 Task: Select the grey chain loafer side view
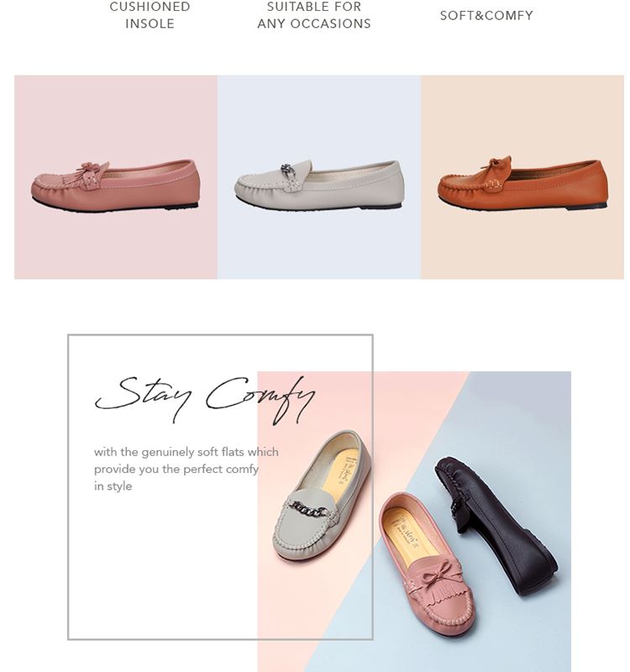click(319, 185)
